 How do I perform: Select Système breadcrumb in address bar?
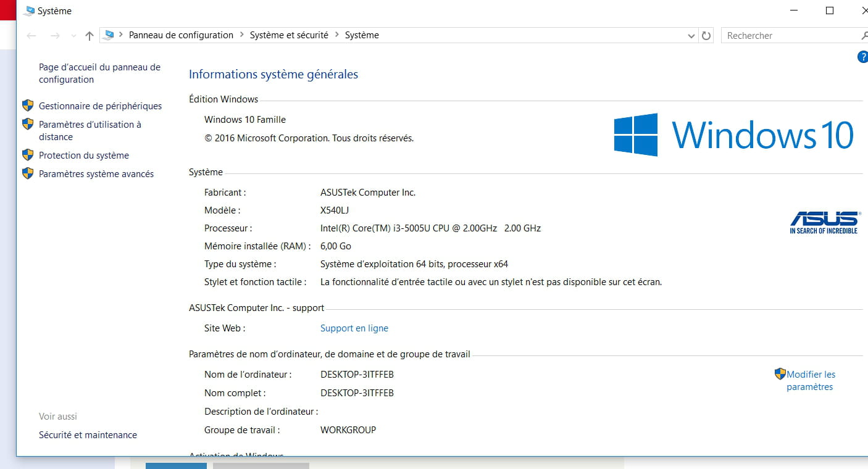click(x=362, y=35)
